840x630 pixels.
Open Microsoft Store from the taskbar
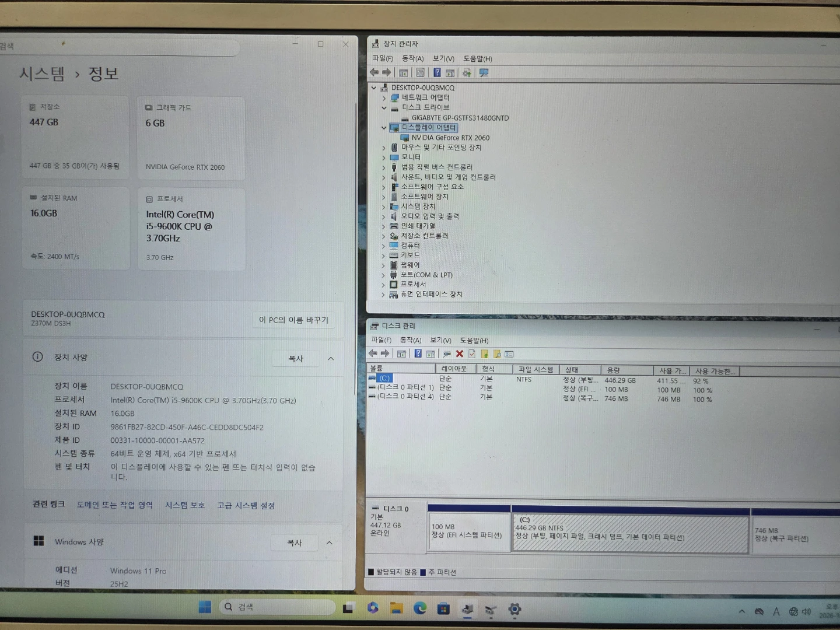[x=443, y=608]
